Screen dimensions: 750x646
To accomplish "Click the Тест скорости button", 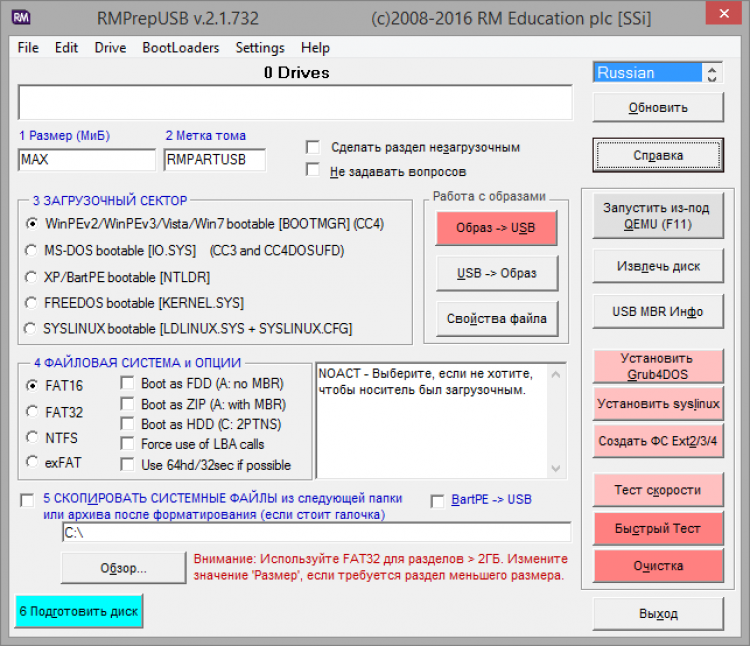I will 658,490.
